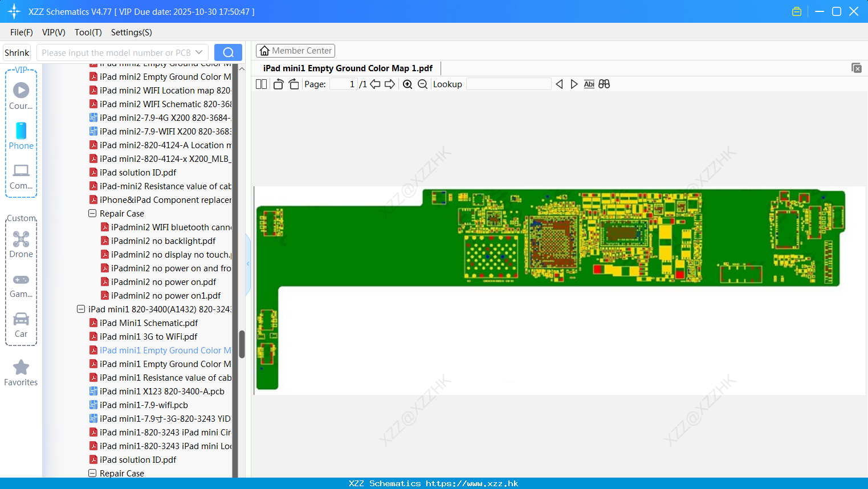Image resolution: width=868 pixels, height=489 pixels.
Task: Open iPhone&iPad Component replacement file
Action: 161,200
